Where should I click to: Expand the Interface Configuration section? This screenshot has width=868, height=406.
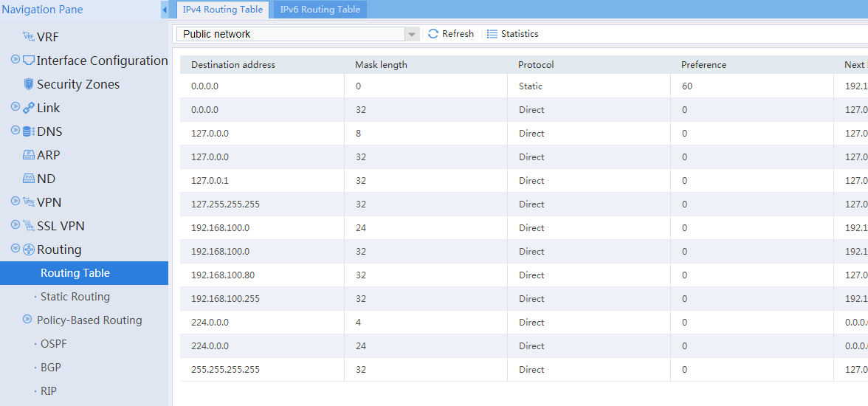[15, 59]
